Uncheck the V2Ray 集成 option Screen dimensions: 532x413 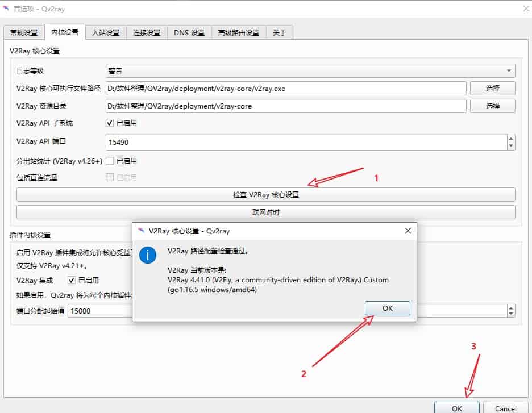72,279
